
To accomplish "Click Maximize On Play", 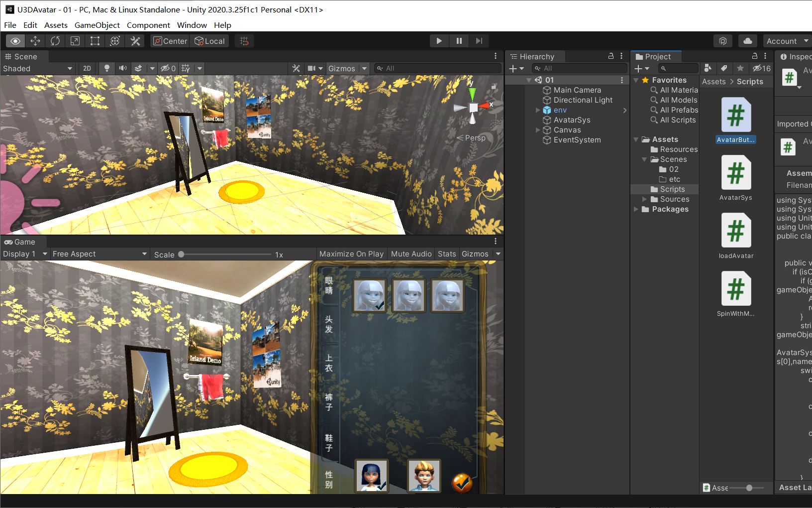I will click(x=351, y=254).
